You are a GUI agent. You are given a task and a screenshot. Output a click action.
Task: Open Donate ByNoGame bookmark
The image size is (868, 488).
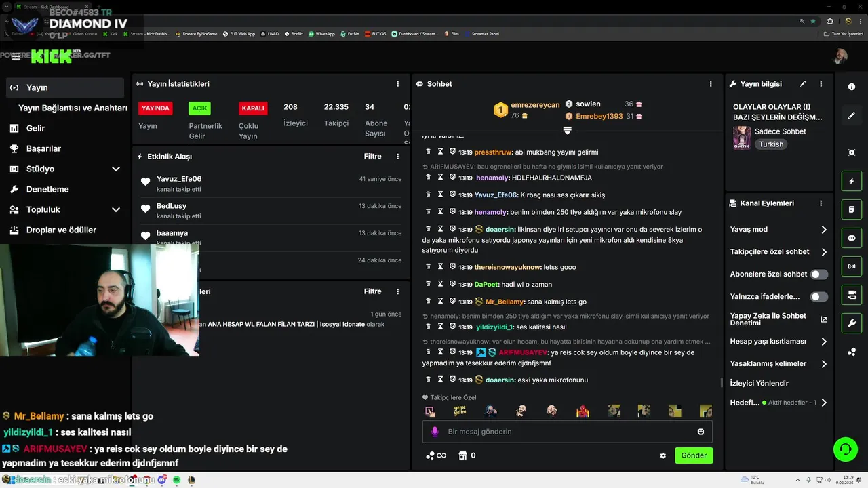click(196, 33)
